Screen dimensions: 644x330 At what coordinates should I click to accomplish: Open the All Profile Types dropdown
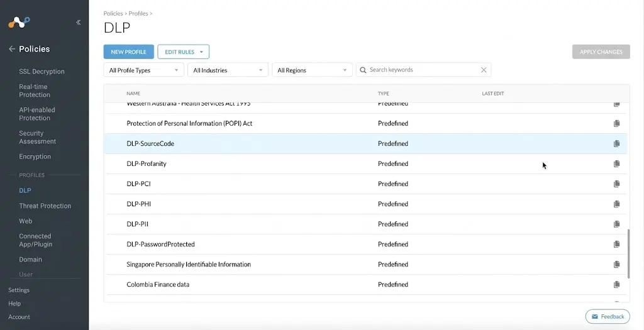coord(144,70)
